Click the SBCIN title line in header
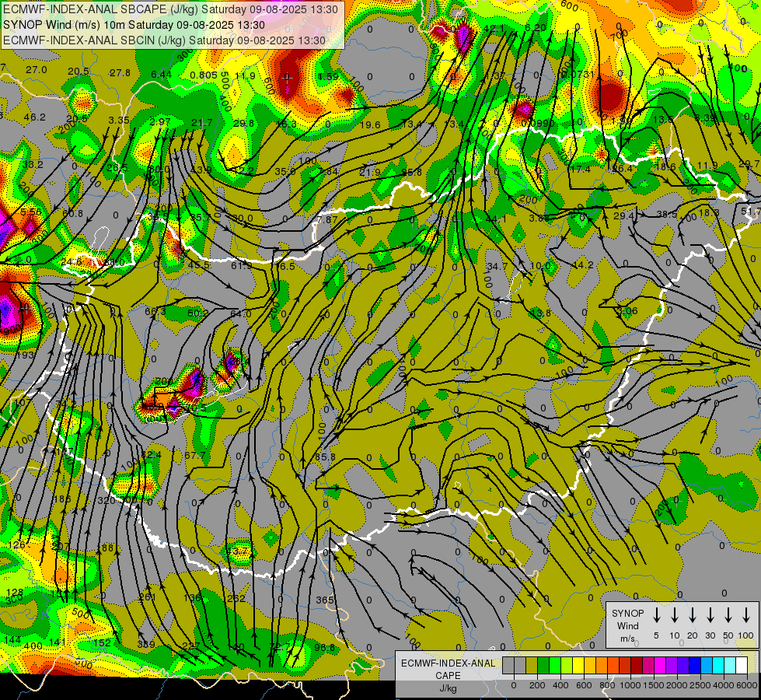The width and height of the screenshot is (761, 700). pos(164,40)
